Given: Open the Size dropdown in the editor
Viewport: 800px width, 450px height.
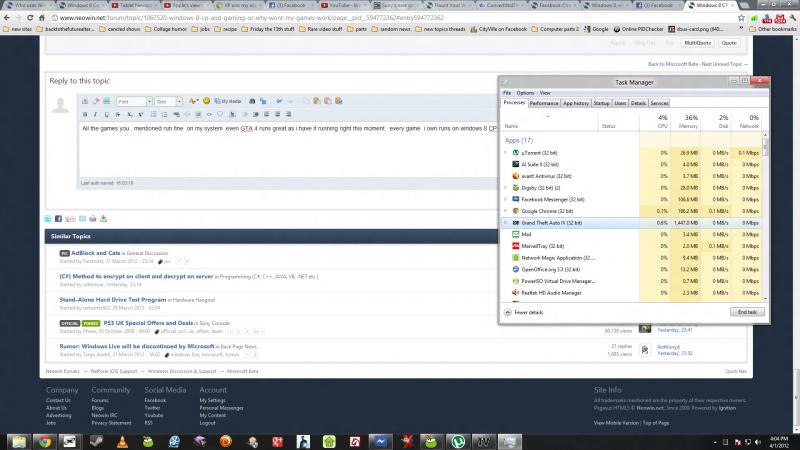Looking at the screenshot, I should tap(168, 102).
